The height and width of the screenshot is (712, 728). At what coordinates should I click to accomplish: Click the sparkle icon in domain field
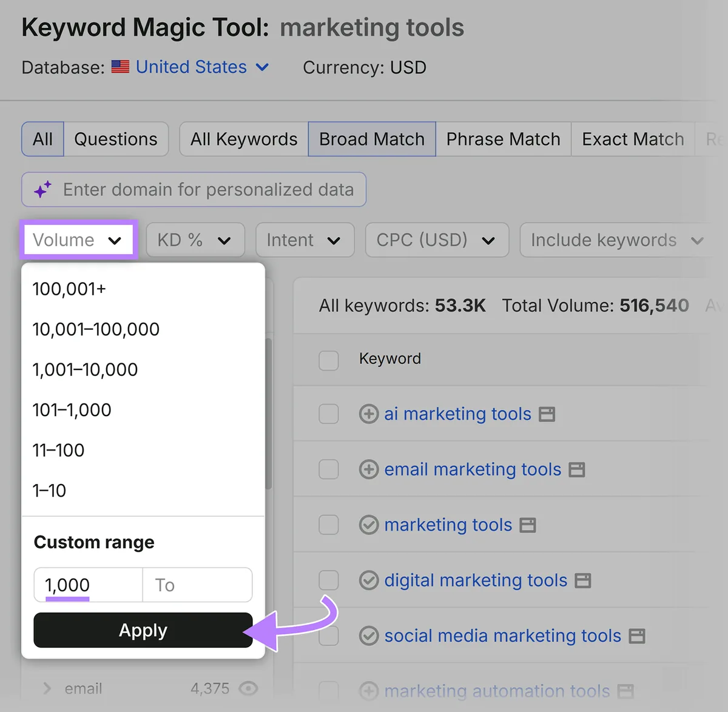coord(42,190)
